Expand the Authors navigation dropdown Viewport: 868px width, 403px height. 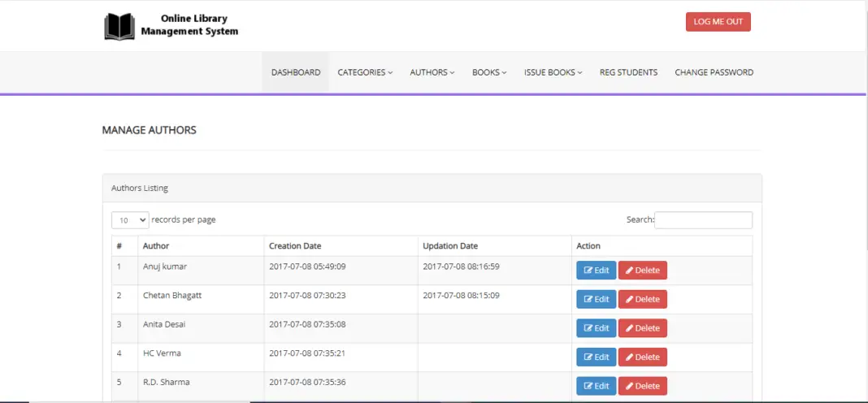432,72
